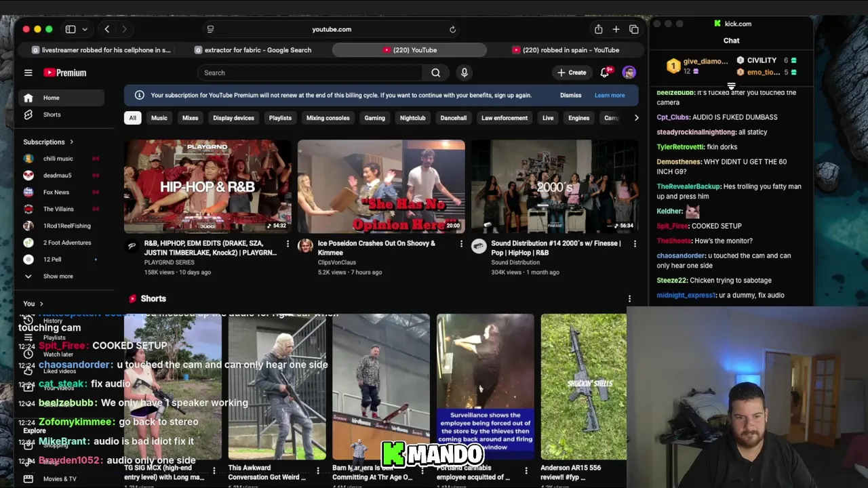Image resolution: width=868 pixels, height=488 pixels.
Task: Select the All filter chip
Action: (132, 118)
